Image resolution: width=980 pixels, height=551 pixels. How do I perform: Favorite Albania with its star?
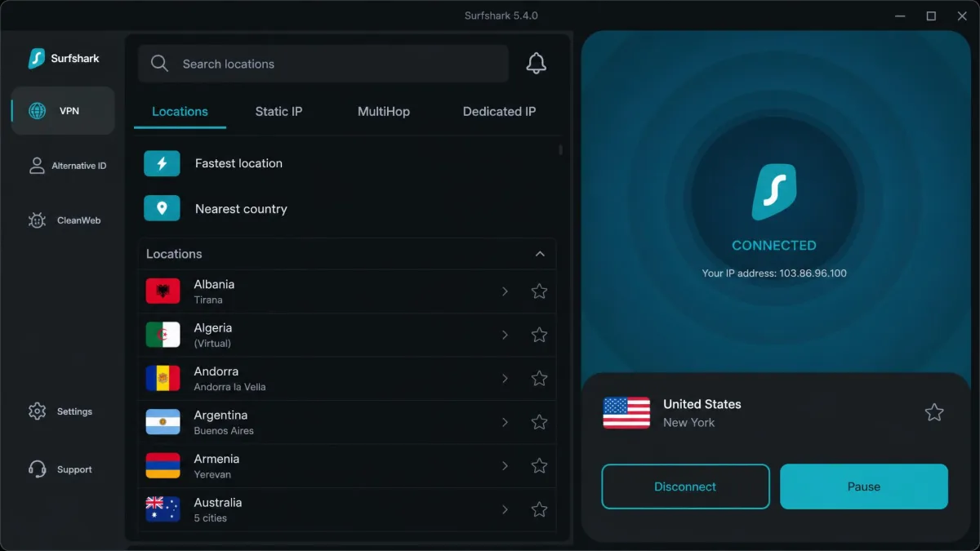pyautogui.click(x=539, y=291)
